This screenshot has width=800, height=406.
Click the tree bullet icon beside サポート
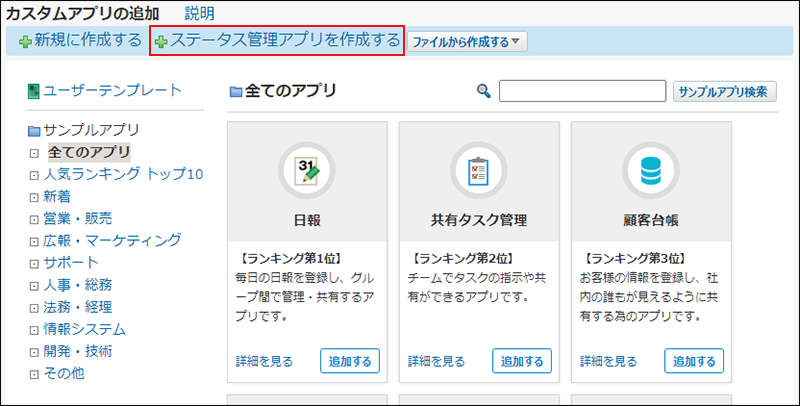coord(34,264)
